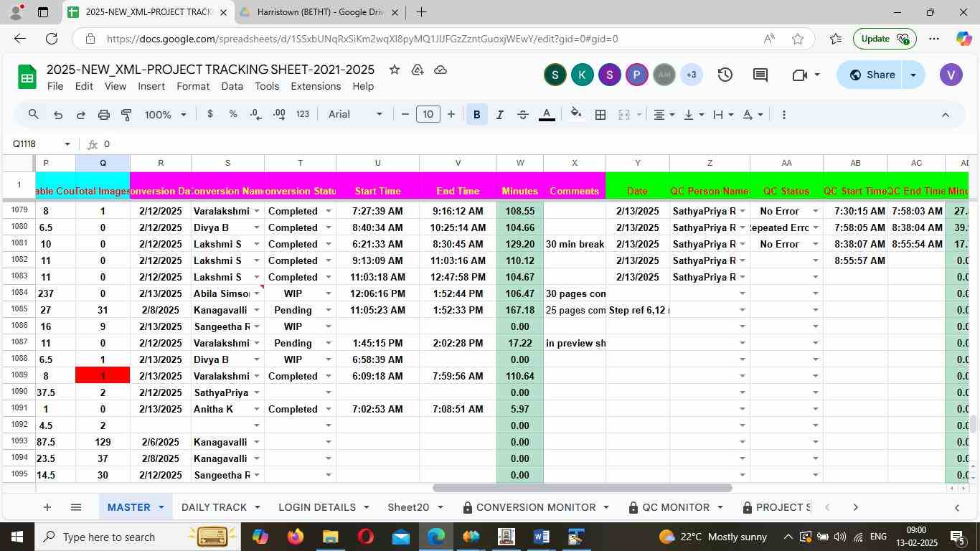
Task: Select the Paint format tool
Action: [x=126, y=115]
